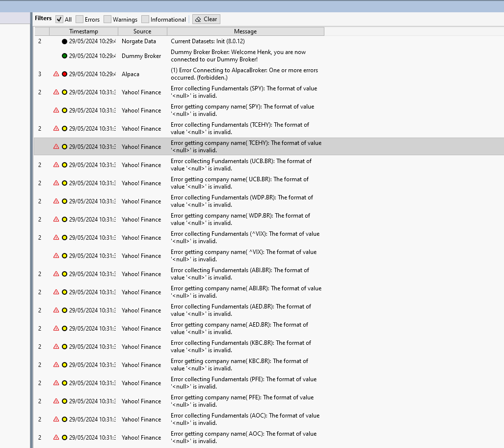
Task: Enable the Warnings filter checkbox
Action: (x=107, y=19)
